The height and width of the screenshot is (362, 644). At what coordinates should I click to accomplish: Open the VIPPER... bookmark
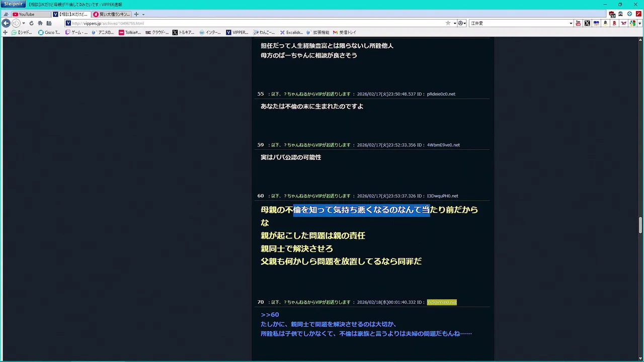(x=237, y=32)
